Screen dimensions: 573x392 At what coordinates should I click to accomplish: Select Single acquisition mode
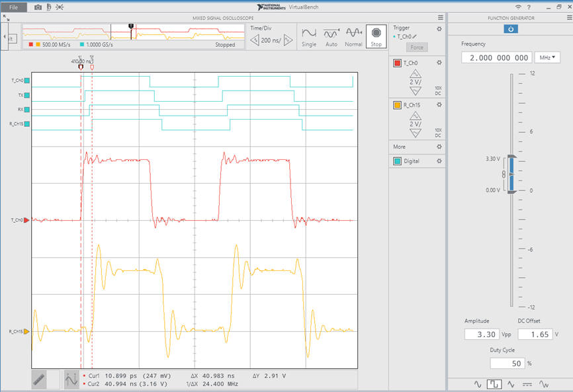pos(309,36)
